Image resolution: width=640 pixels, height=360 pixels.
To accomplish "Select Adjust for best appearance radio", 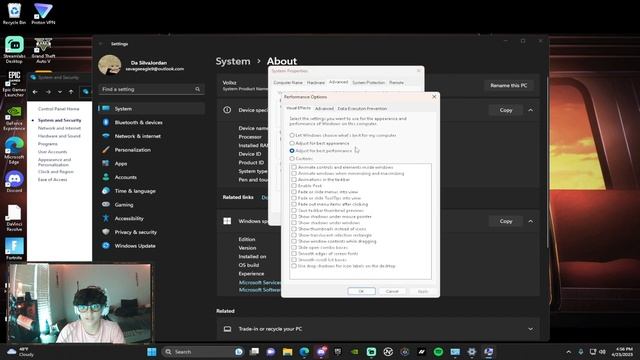I will (292, 143).
